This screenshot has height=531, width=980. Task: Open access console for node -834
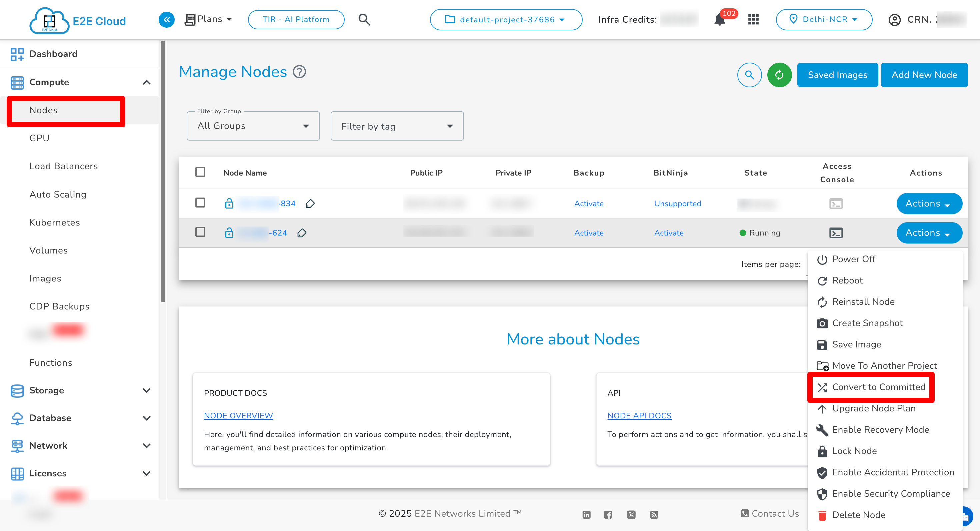836,204
